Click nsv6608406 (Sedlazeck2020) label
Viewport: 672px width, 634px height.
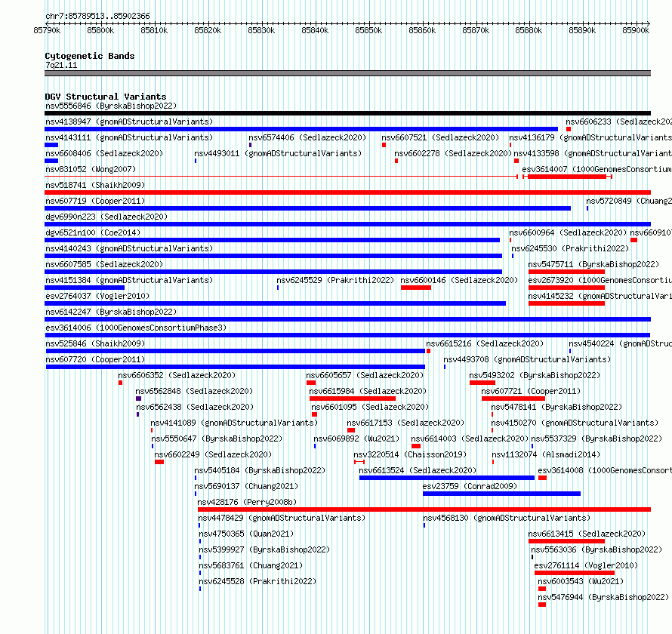pyautogui.click(x=104, y=153)
